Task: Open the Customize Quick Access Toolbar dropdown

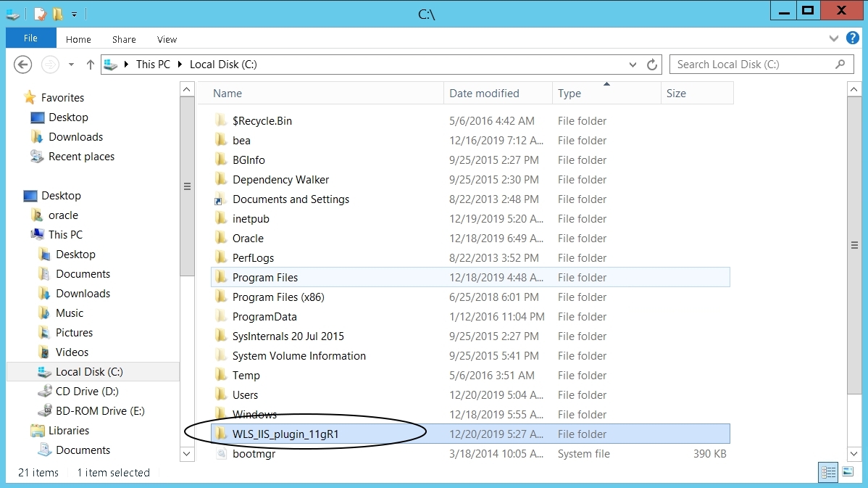Action: (x=74, y=15)
